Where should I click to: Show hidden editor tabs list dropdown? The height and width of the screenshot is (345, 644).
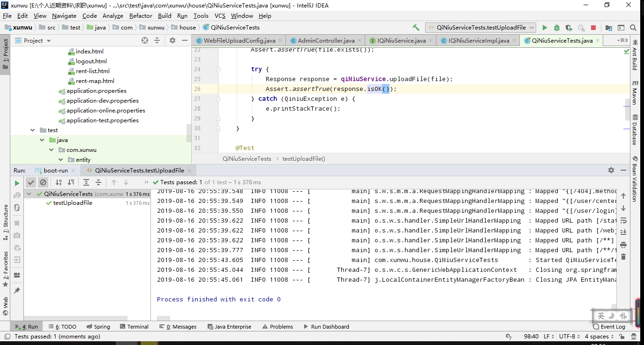[622, 40]
